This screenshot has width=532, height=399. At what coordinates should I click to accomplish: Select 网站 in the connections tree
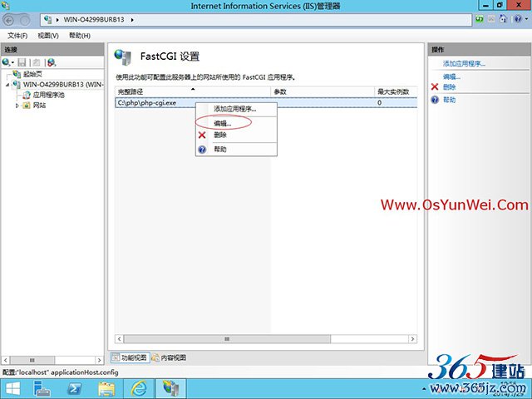click(x=39, y=106)
